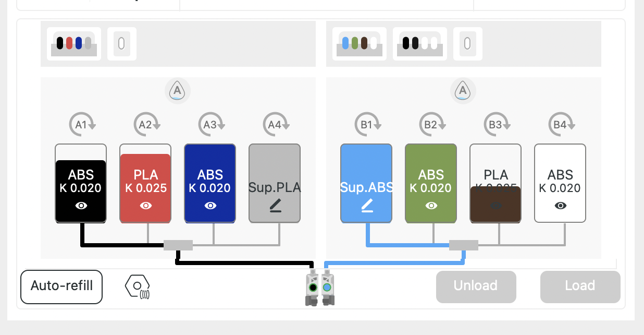Image resolution: width=644 pixels, height=335 pixels.
Task: Click the Unload button
Action: [x=476, y=286]
